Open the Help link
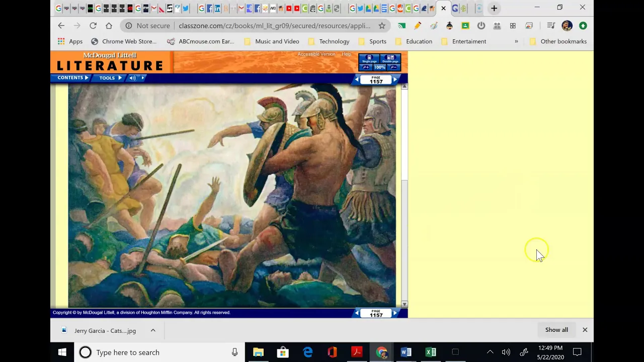Image resolution: width=644 pixels, height=362 pixels. pyautogui.click(x=346, y=54)
